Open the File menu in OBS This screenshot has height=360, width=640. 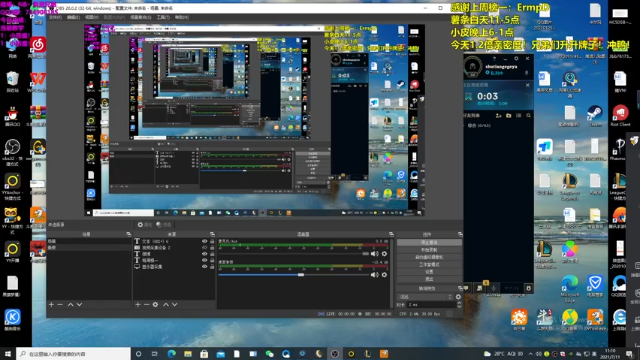(56, 18)
